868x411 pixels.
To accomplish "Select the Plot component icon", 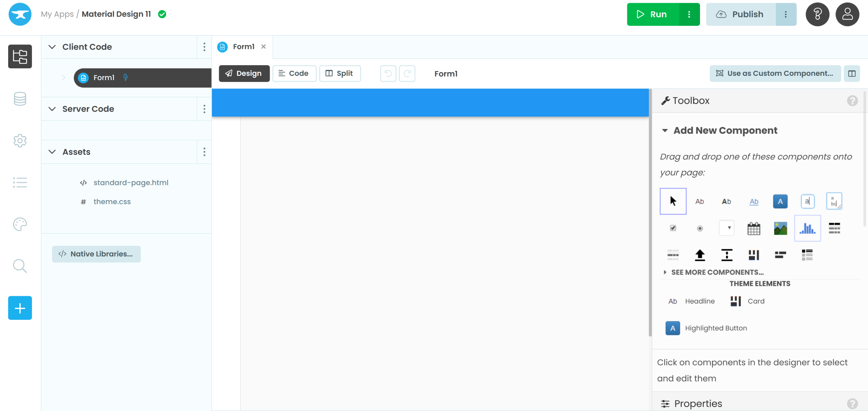I will pos(807,228).
